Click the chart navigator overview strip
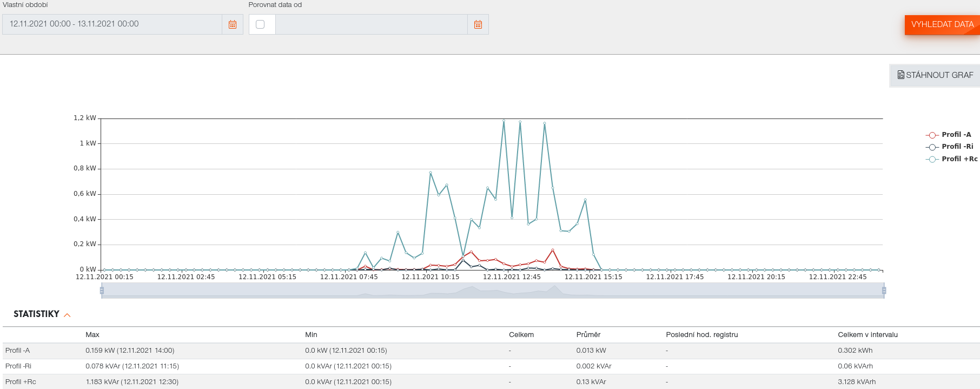 492,291
